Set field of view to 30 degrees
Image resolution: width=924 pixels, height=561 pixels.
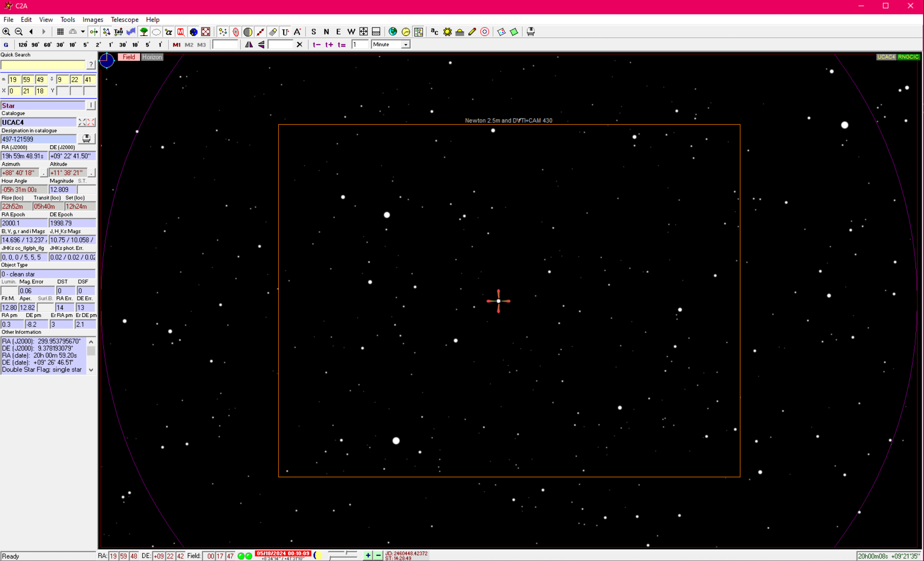[x=60, y=45]
